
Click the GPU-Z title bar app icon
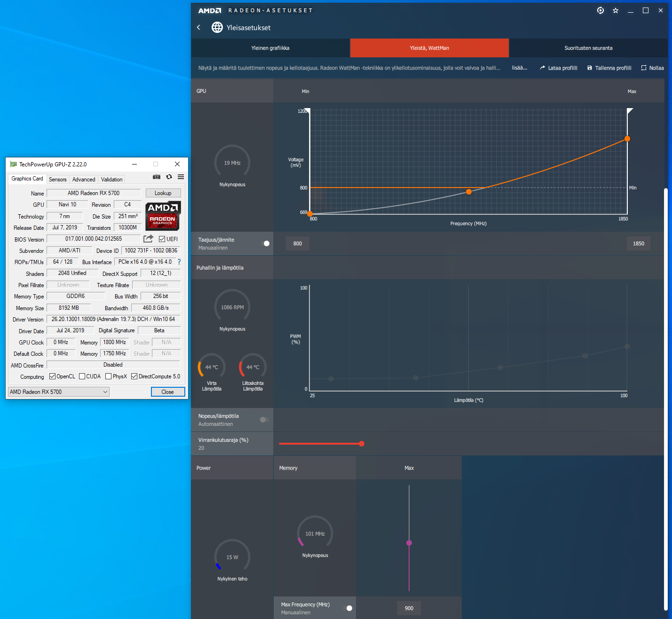click(x=13, y=164)
